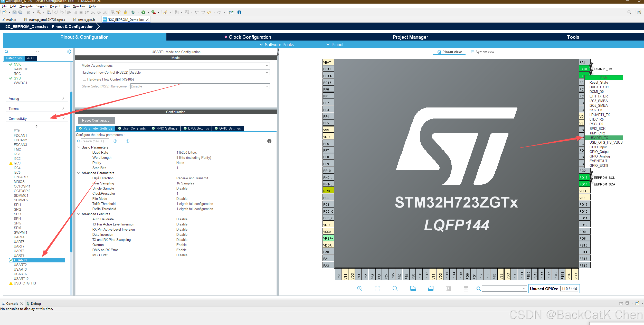
Task: Click the Back navigation arrow icon
Action: (x=209, y=12)
